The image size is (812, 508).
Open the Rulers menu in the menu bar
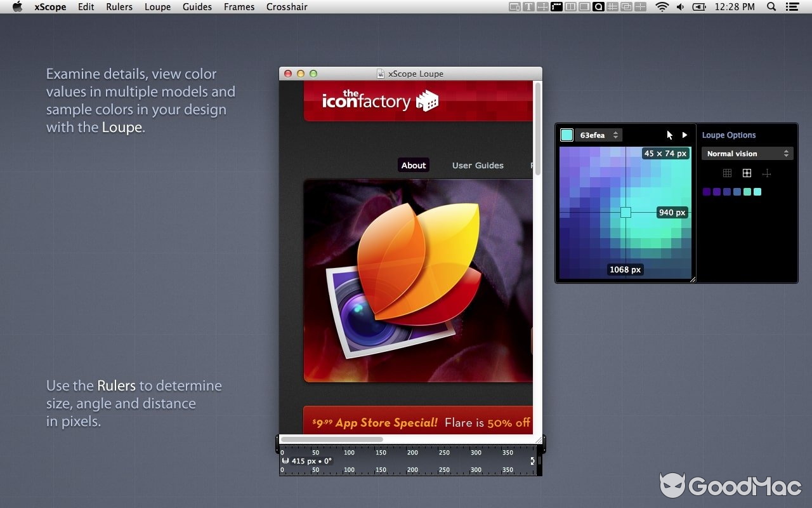coord(119,7)
